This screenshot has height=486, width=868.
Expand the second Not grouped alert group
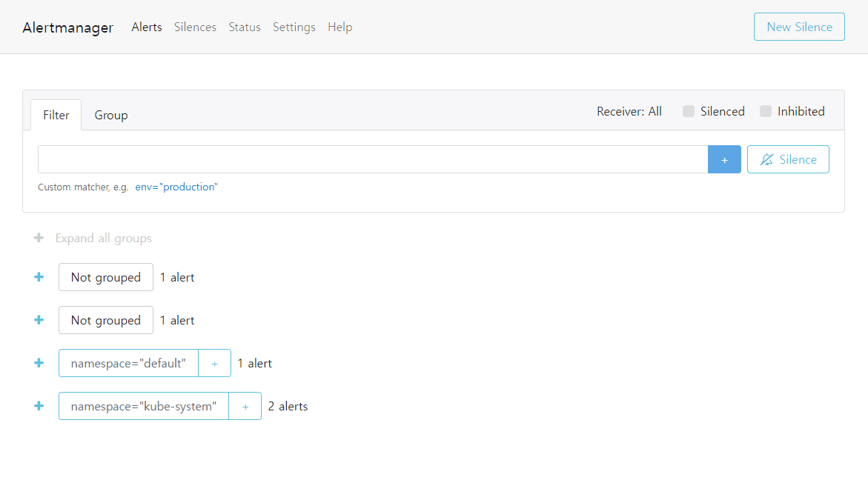pyautogui.click(x=39, y=320)
